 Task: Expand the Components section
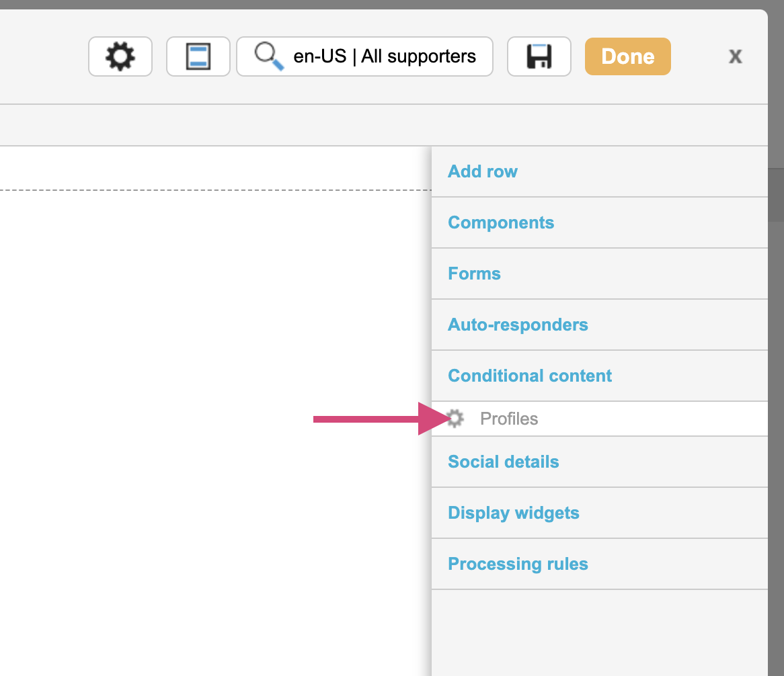point(501,222)
